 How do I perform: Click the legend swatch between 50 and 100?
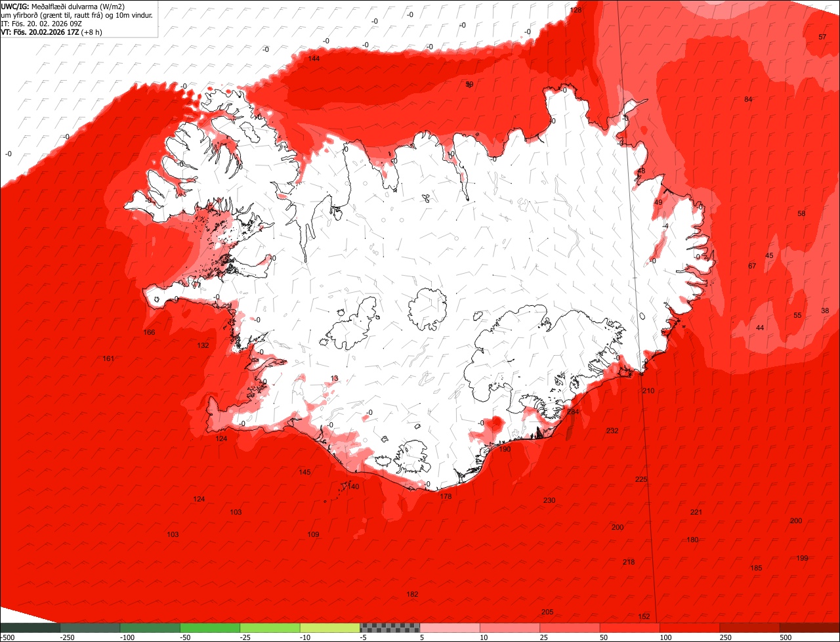[630, 628]
